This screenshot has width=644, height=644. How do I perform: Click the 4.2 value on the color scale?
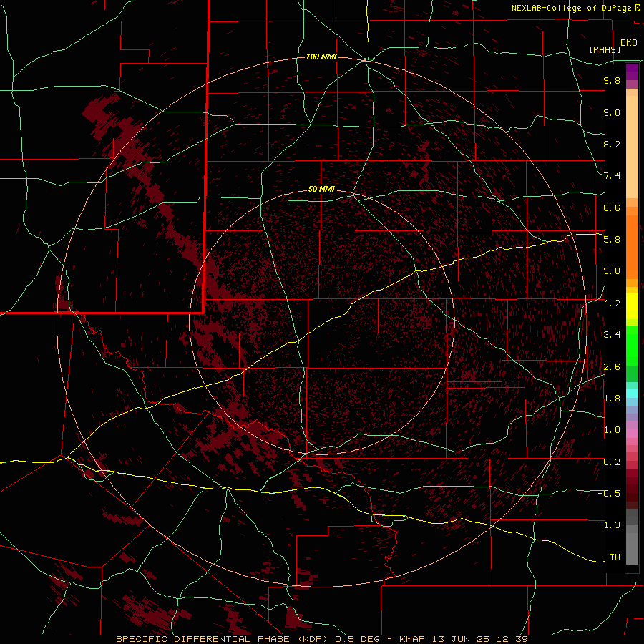(612, 303)
